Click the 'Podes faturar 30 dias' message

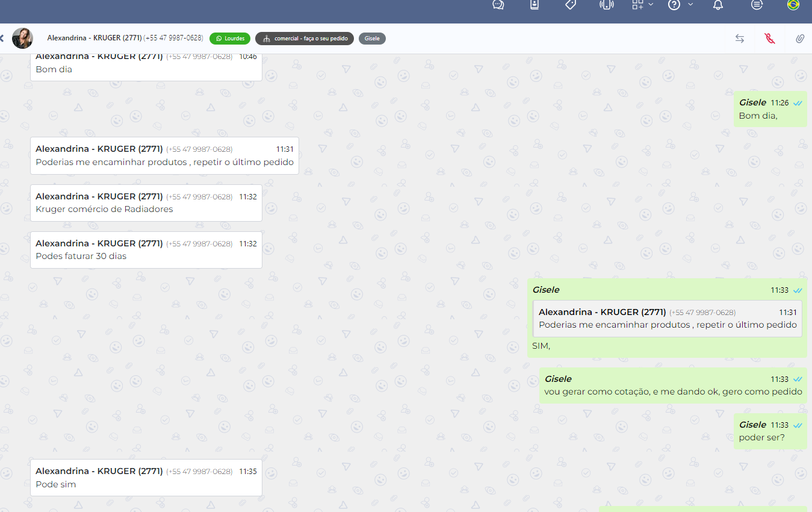click(x=81, y=256)
